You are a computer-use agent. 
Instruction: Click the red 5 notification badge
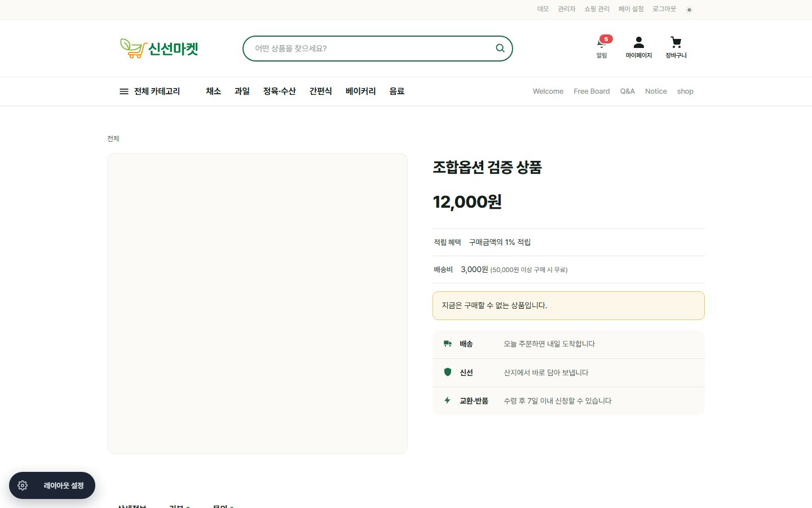pyautogui.click(x=606, y=39)
